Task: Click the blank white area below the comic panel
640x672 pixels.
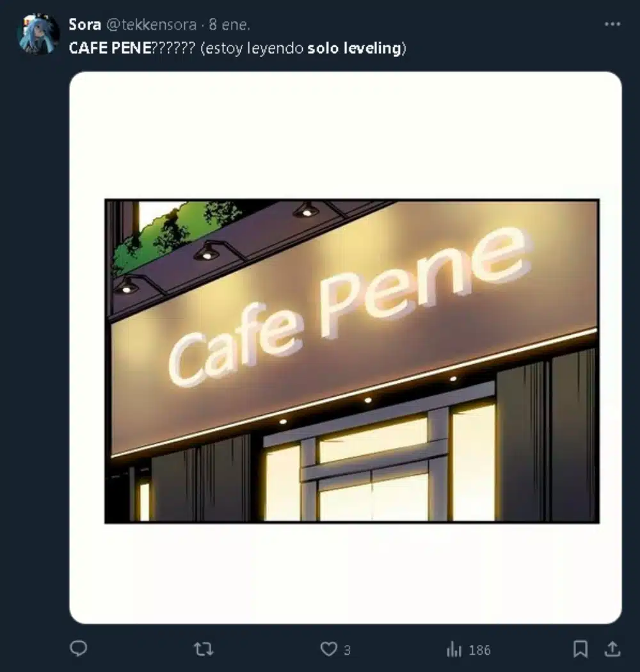Action: click(346, 573)
